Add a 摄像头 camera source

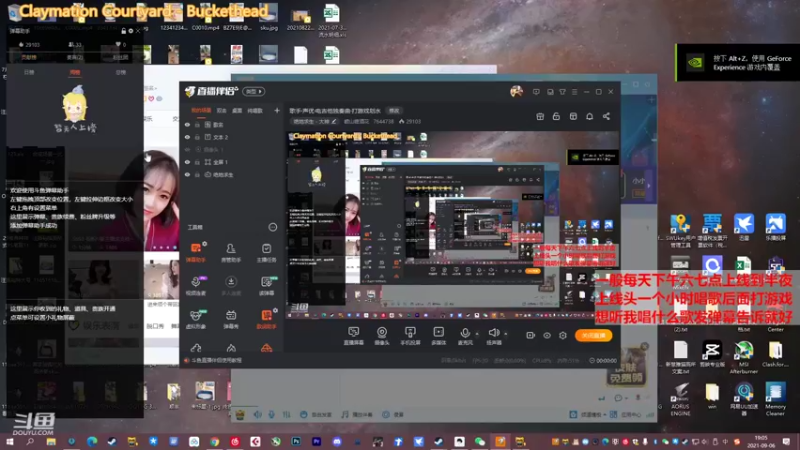[x=382, y=336]
